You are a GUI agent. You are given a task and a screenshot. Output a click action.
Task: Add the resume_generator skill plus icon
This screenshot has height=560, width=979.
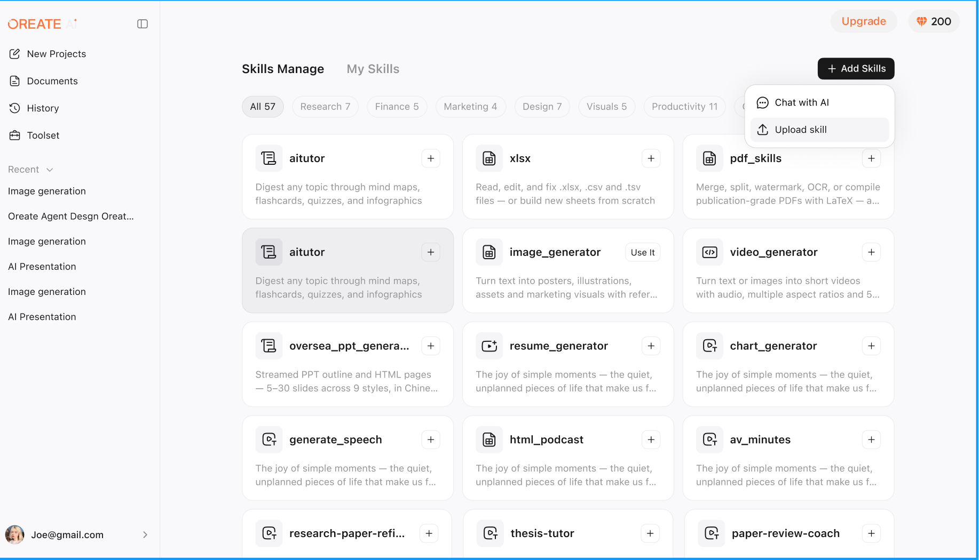(x=651, y=346)
